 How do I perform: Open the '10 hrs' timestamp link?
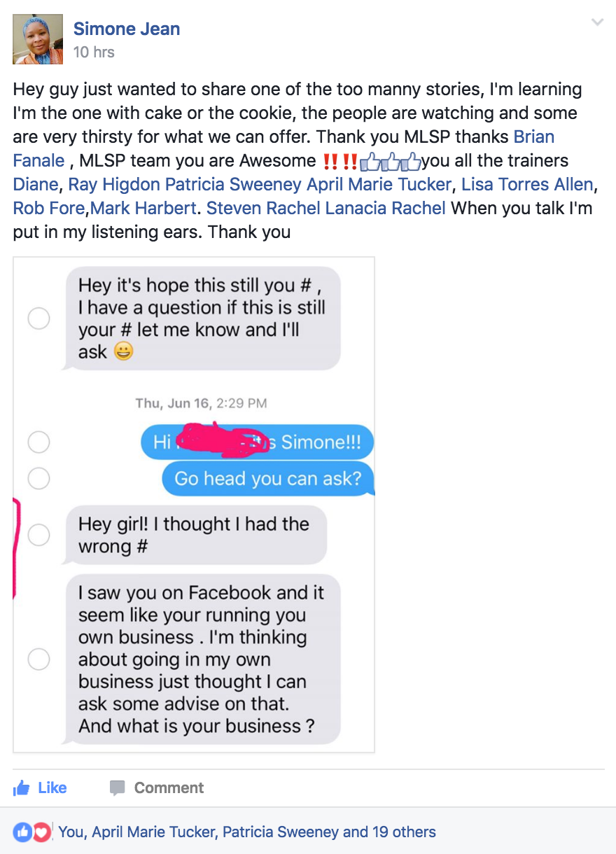coord(94,52)
